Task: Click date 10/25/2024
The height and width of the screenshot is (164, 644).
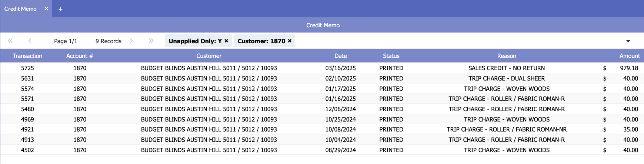Action: [341, 119]
